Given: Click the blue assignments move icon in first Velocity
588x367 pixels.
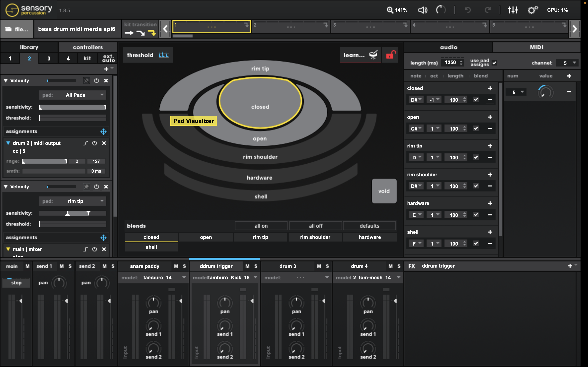Looking at the screenshot, I should [103, 132].
